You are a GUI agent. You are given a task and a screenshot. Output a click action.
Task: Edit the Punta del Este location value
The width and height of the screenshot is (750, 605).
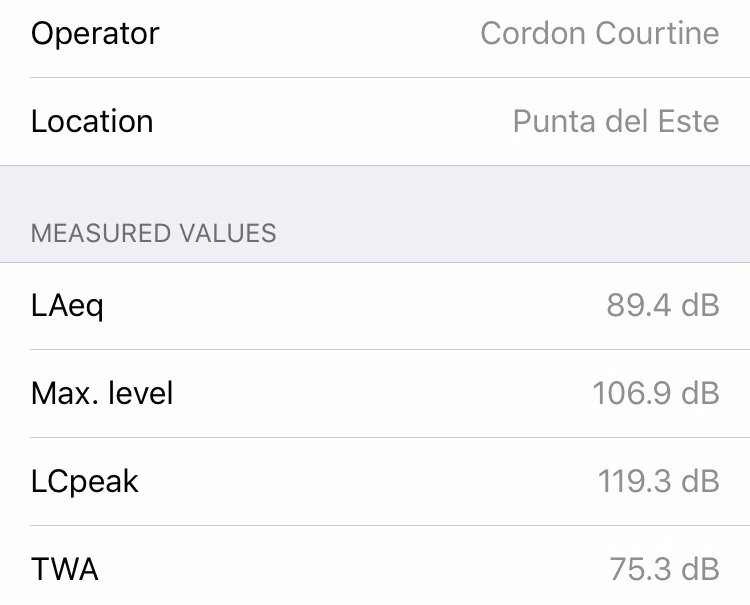click(615, 122)
